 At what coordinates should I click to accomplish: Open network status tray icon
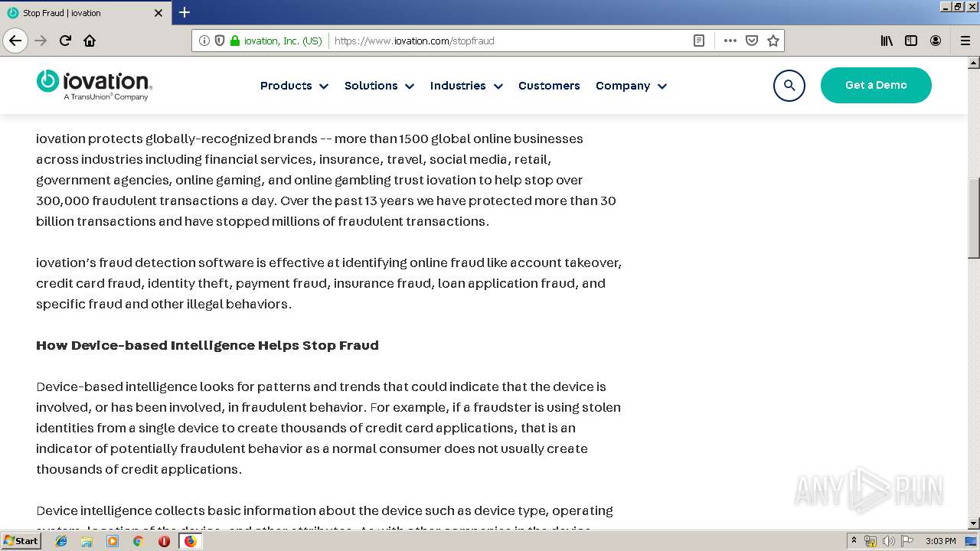pyautogui.click(x=871, y=541)
